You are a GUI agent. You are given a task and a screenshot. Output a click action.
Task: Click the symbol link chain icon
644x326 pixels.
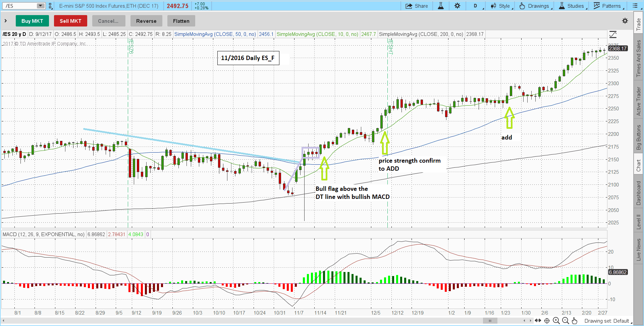pos(50,6)
